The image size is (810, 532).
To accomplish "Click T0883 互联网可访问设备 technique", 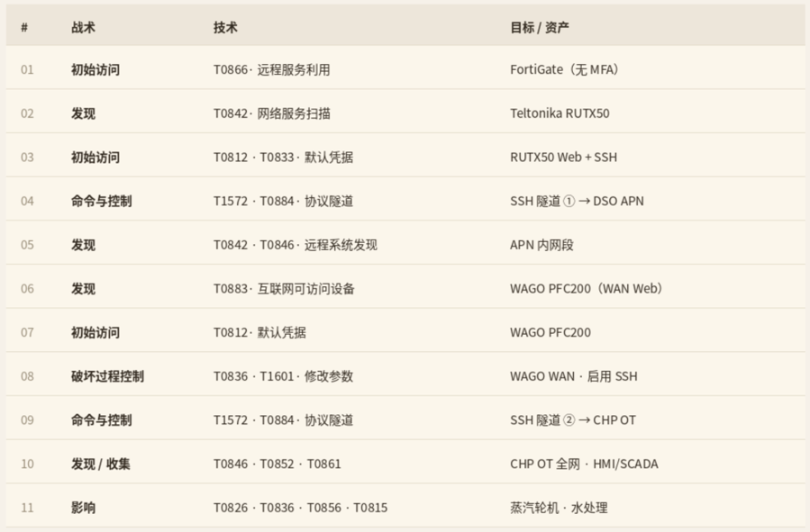I will [x=284, y=289].
